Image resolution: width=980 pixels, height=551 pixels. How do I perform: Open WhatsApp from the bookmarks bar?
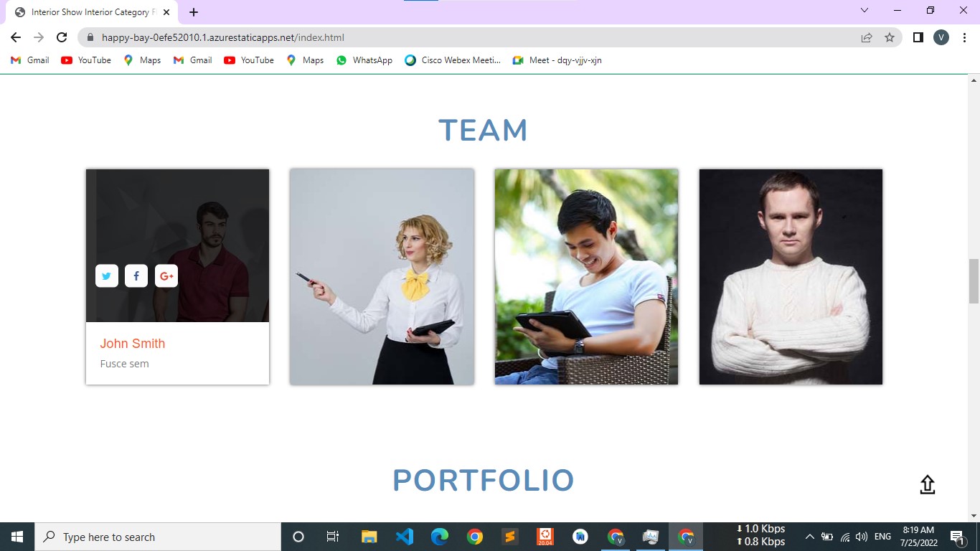(364, 60)
